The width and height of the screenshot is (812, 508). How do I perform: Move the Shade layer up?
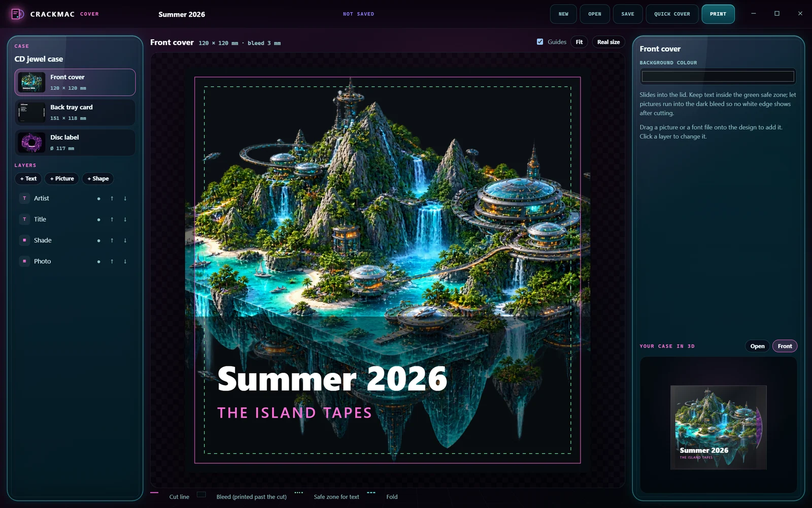pyautogui.click(x=112, y=240)
